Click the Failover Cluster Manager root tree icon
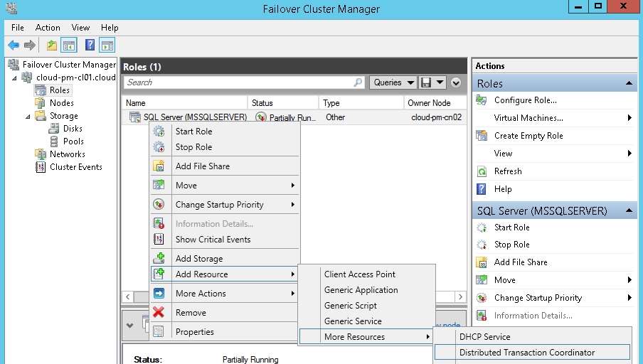The height and width of the screenshot is (364, 643). click(x=14, y=65)
